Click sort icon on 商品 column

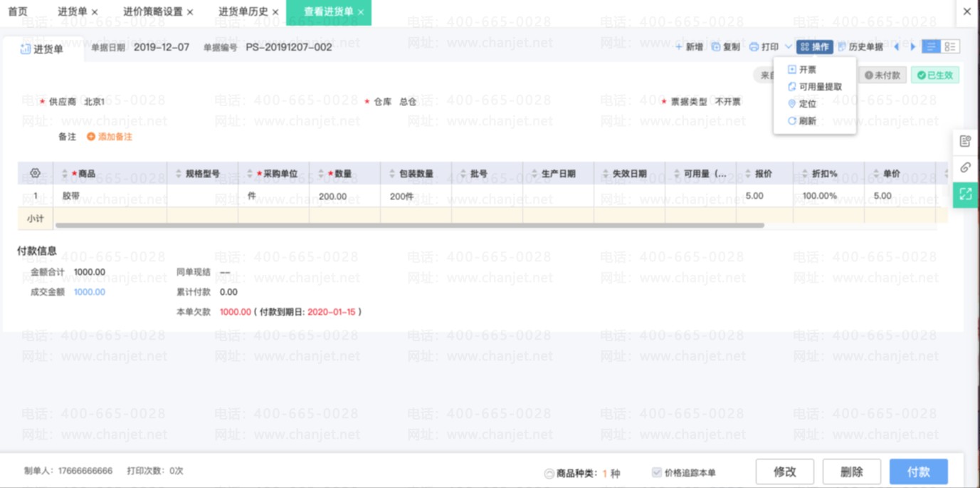pos(65,174)
